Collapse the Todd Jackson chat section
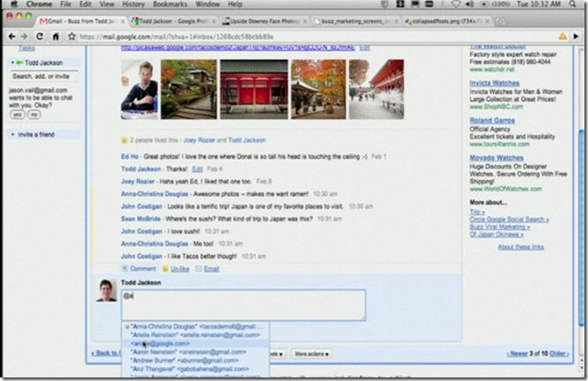Screen dimensions: 588x381 [12, 62]
